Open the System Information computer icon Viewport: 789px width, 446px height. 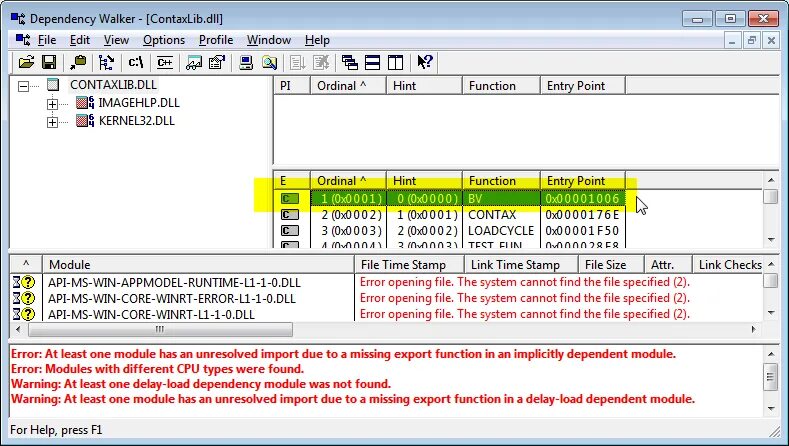tap(246, 62)
